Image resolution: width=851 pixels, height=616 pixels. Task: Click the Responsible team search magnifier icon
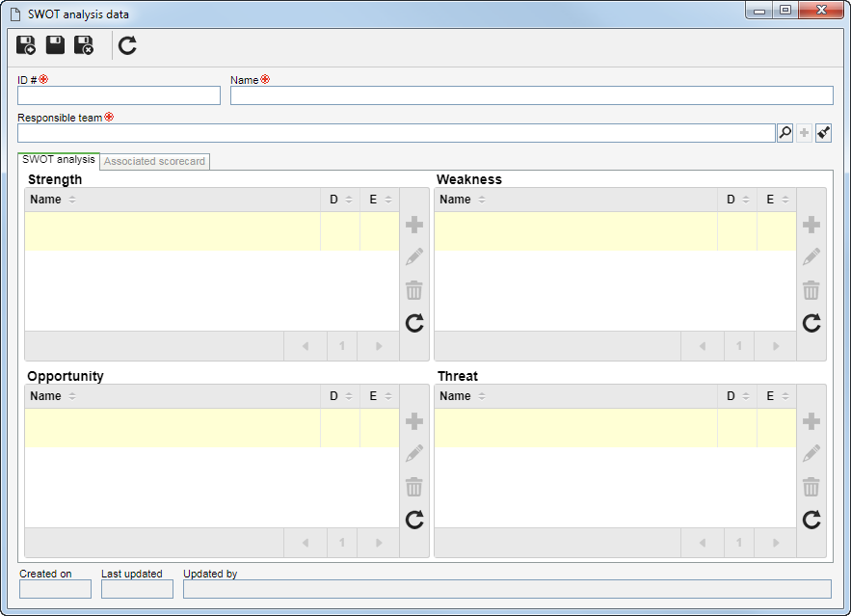pyautogui.click(x=785, y=133)
